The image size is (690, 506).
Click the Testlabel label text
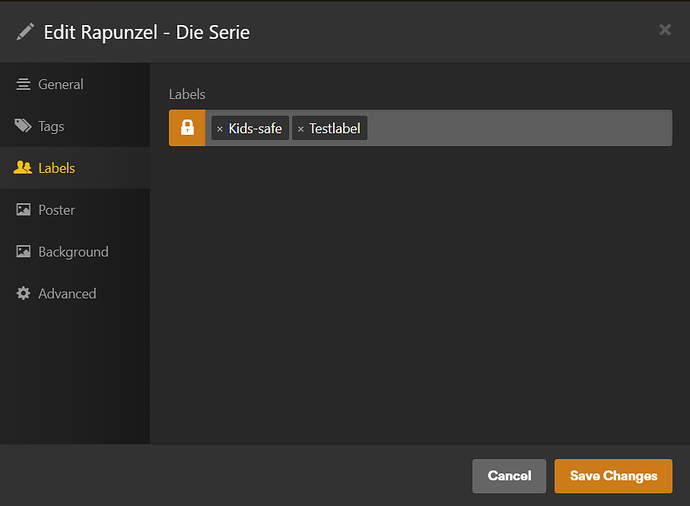click(335, 128)
